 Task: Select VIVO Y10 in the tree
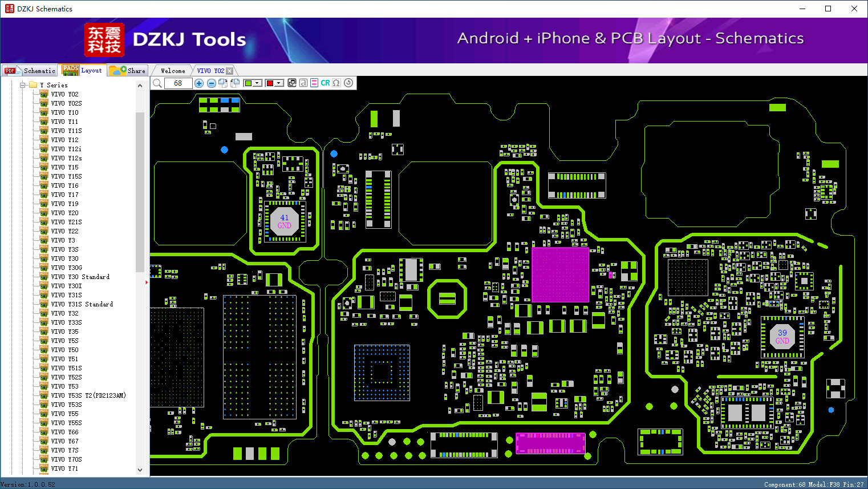[x=64, y=112]
